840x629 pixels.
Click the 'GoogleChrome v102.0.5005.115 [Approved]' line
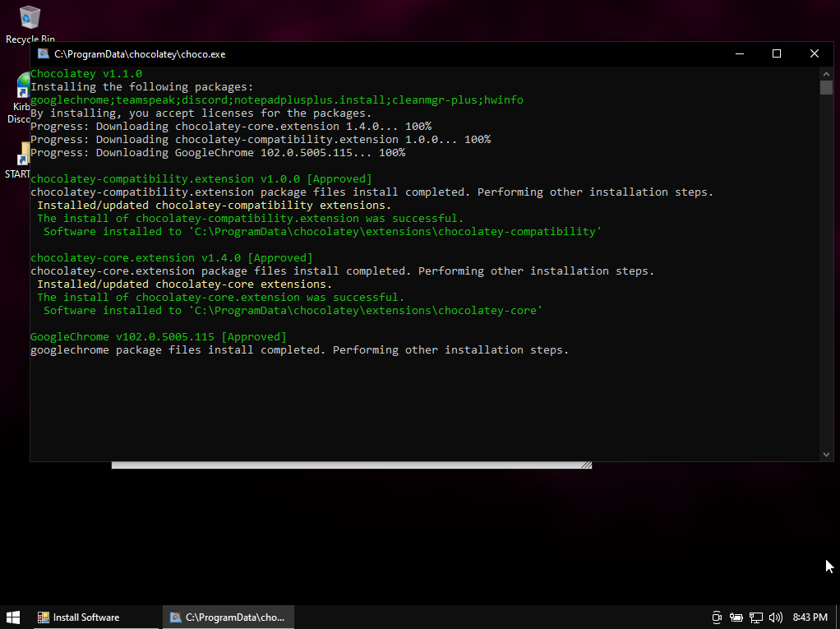159,336
